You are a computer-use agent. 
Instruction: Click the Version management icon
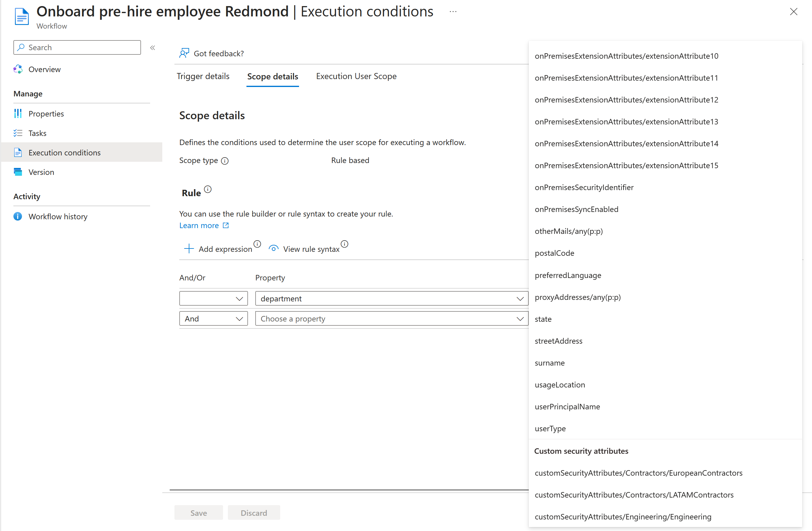pos(19,172)
